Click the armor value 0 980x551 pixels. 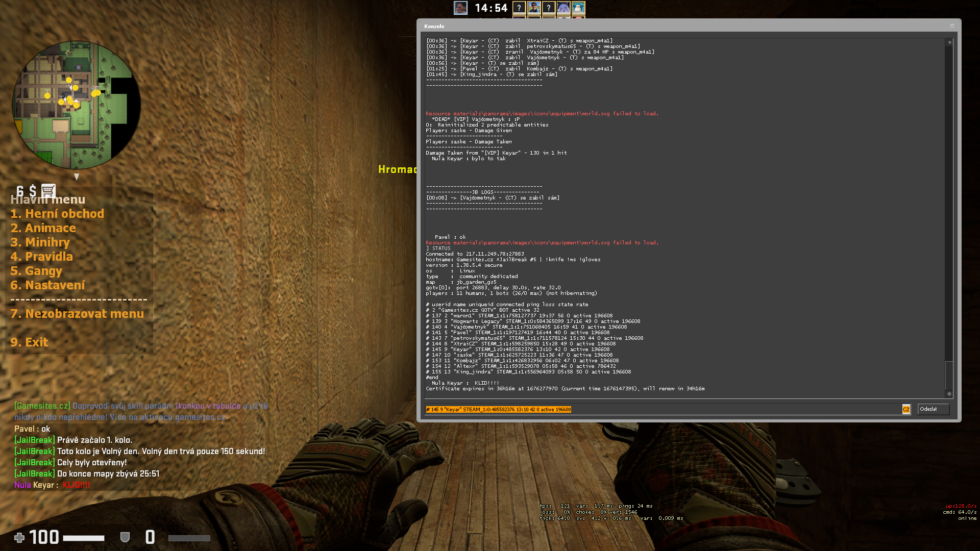click(150, 537)
